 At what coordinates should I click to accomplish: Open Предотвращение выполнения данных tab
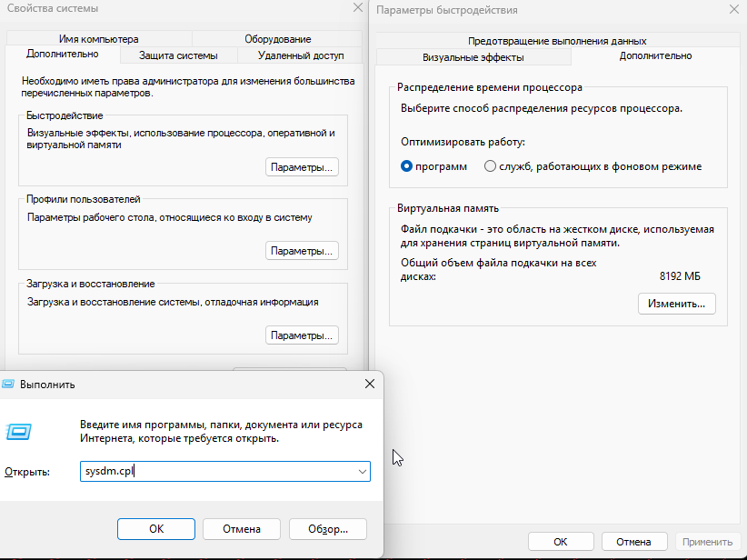pyautogui.click(x=557, y=41)
